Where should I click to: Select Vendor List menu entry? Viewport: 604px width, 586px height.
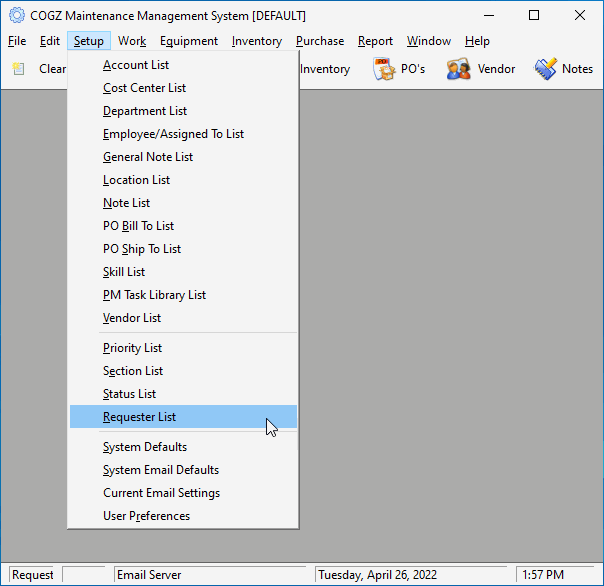coord(183,318)
